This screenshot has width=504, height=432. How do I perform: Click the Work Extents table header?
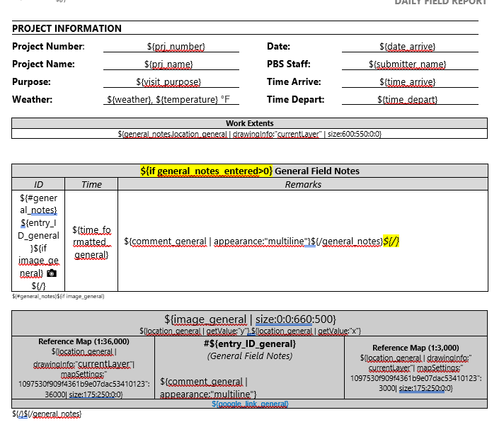click(249, 123)
